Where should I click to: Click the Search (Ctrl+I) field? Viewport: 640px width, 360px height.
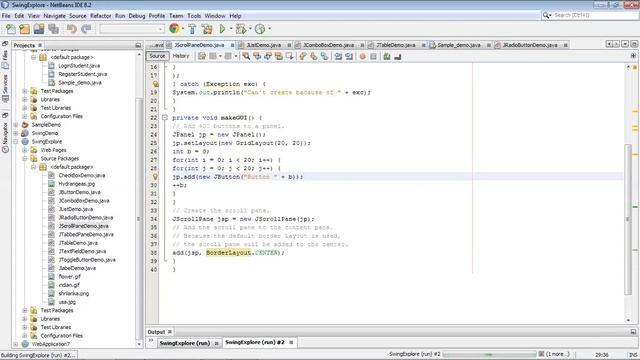[x=590, y=15]
